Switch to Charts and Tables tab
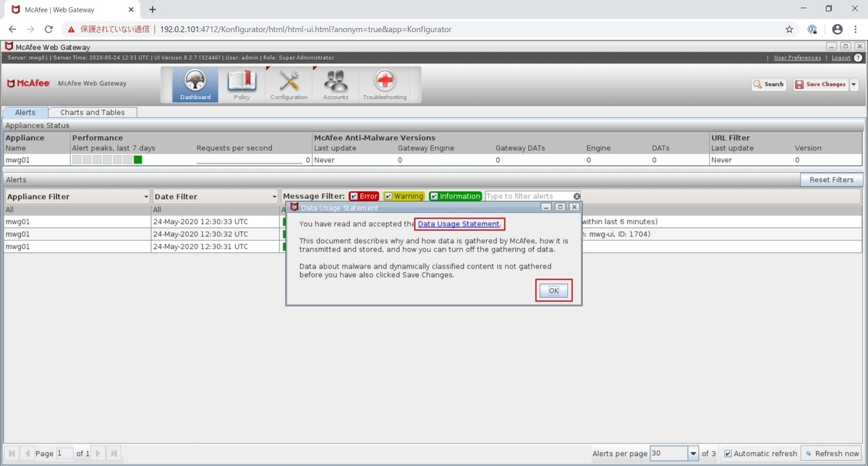The height and width of the screenshot is (466, 868). click(x=93, y=112)
